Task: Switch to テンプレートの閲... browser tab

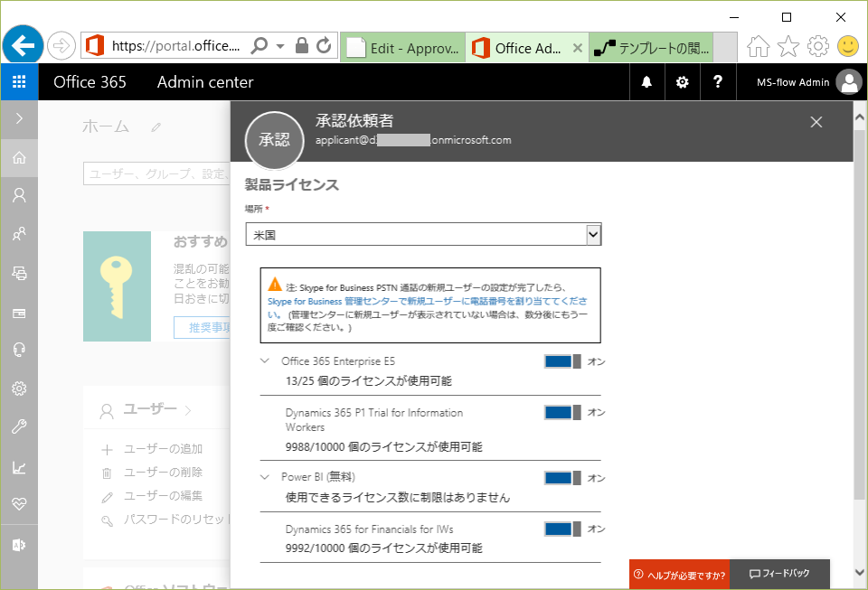Action: (x=652, y=48)
